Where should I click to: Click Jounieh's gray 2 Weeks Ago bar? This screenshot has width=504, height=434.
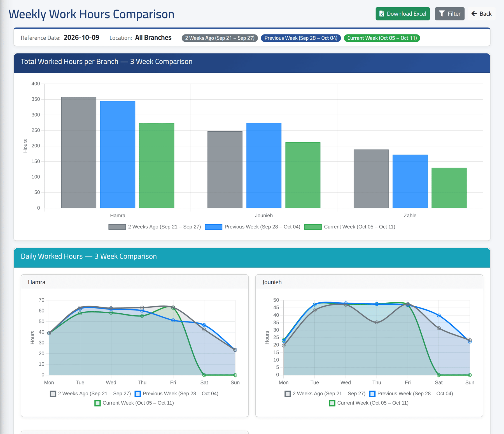click(225, 170)
